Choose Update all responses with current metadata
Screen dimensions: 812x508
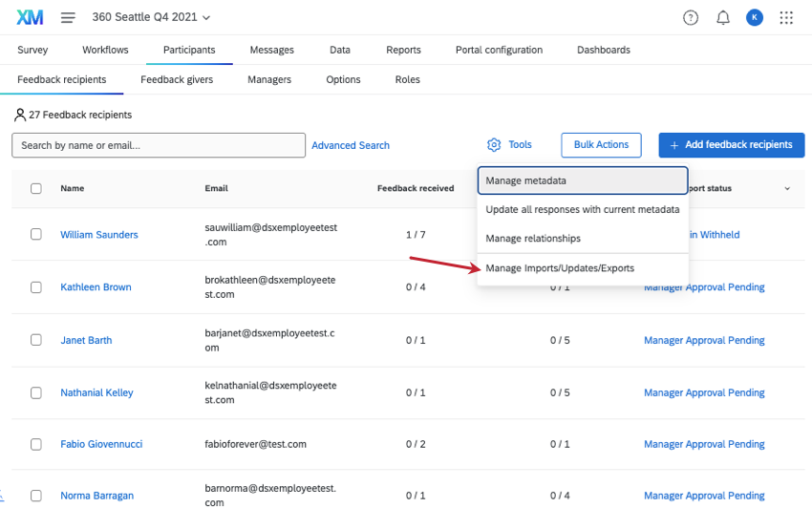[583, 209]
